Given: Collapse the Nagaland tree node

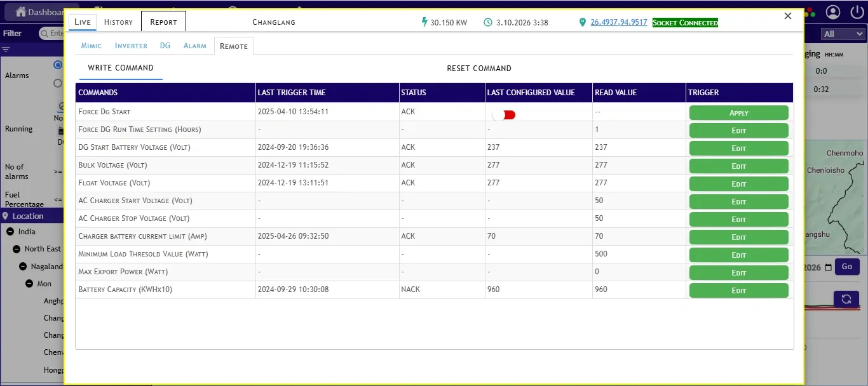Looking at the screenshot, I should (23, 267).
